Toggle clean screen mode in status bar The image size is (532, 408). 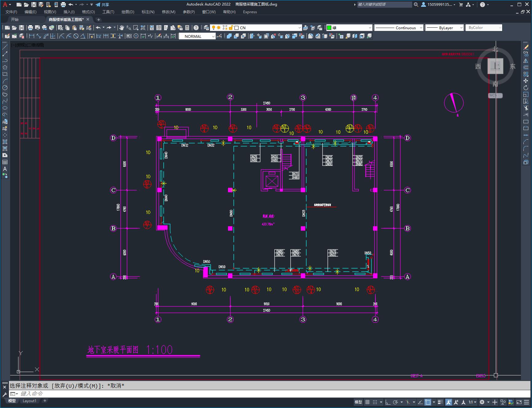pos(519,402)
